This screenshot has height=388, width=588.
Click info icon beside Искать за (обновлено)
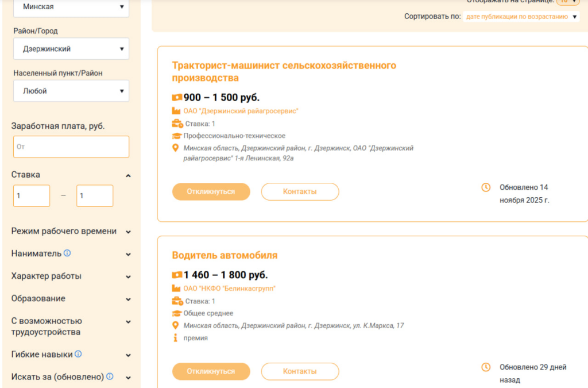click(x=110, y=377)
